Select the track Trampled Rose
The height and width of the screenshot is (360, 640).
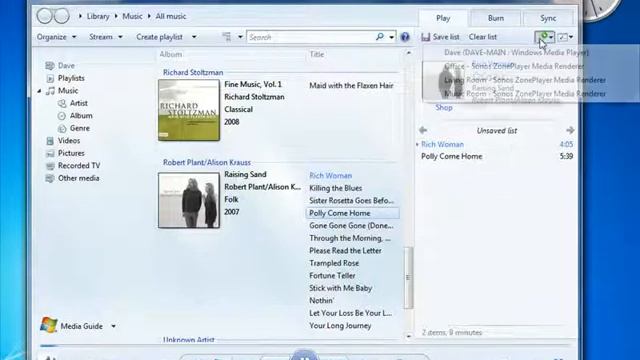[x=334, y=263]
